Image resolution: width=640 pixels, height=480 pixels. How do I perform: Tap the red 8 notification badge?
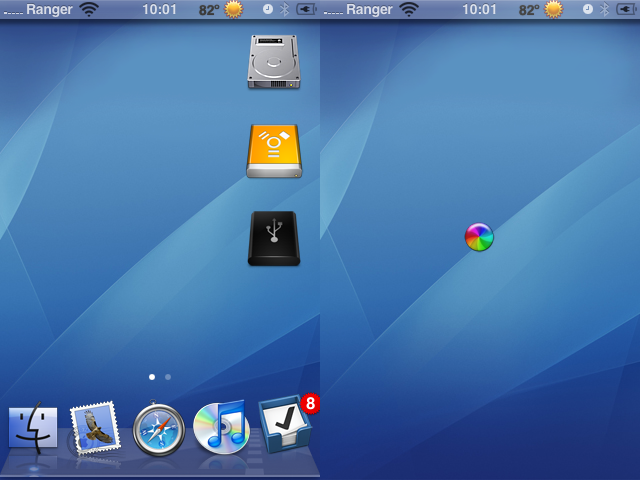[310, 403]
